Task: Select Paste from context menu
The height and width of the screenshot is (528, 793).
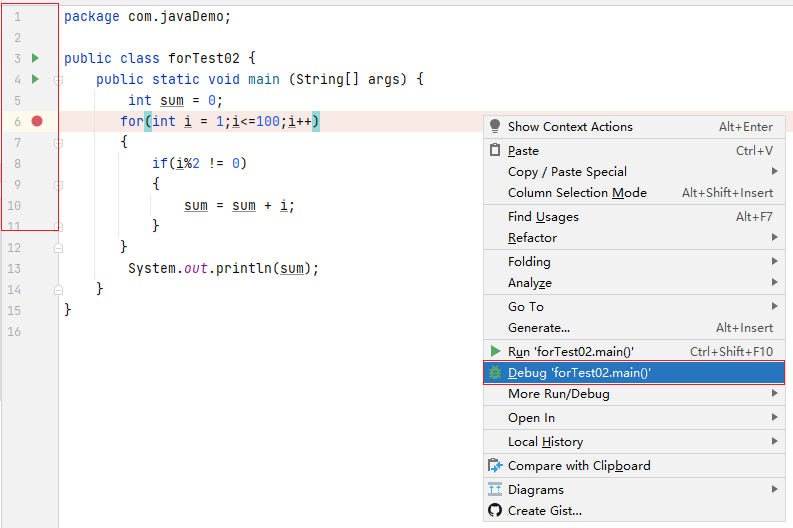Action: (634, 150)
